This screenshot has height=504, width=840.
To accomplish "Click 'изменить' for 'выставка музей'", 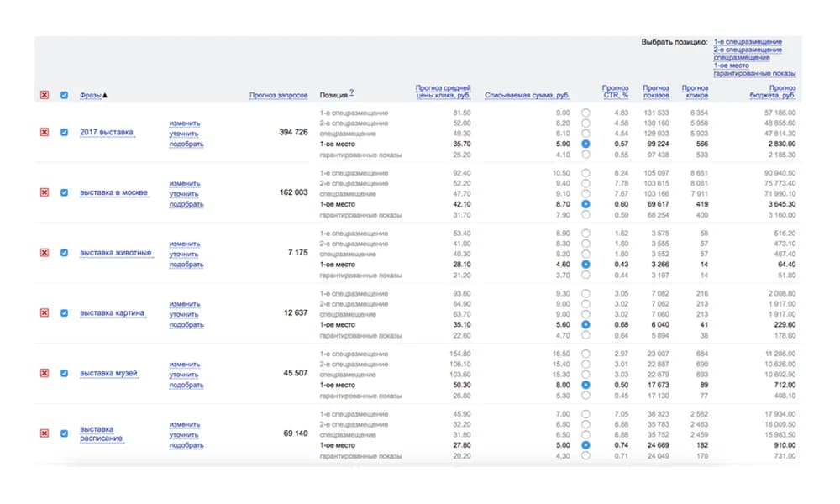I will (185, 365).
